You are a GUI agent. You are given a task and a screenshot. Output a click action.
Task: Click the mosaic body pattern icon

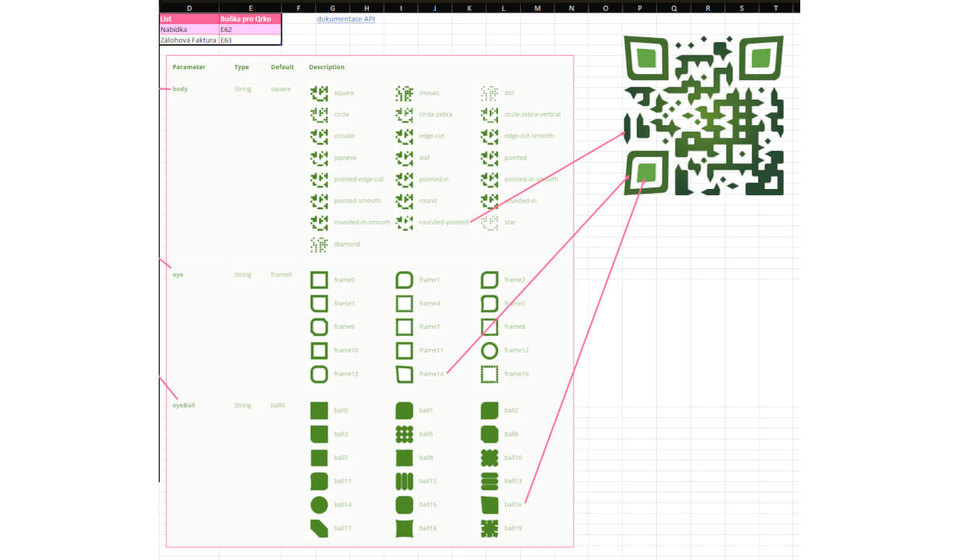404,93
